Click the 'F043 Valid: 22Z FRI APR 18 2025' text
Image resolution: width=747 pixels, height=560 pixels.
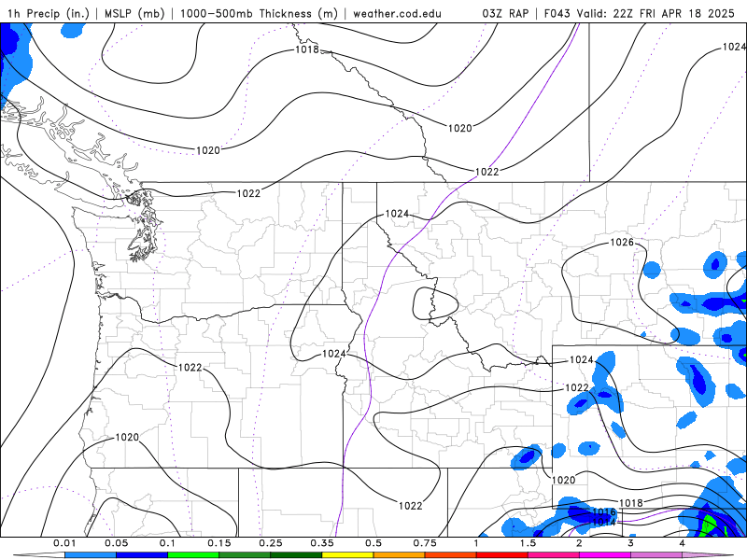pos(640,13)
